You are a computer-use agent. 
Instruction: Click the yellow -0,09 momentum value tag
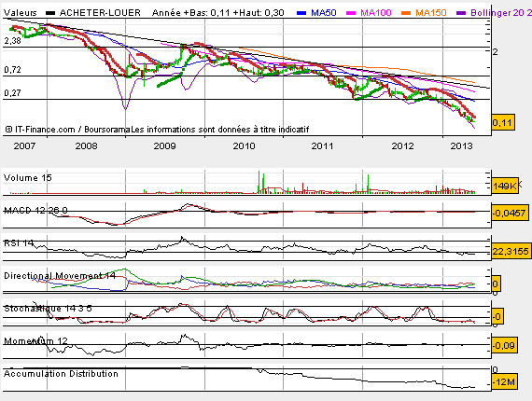pos(504,345)
